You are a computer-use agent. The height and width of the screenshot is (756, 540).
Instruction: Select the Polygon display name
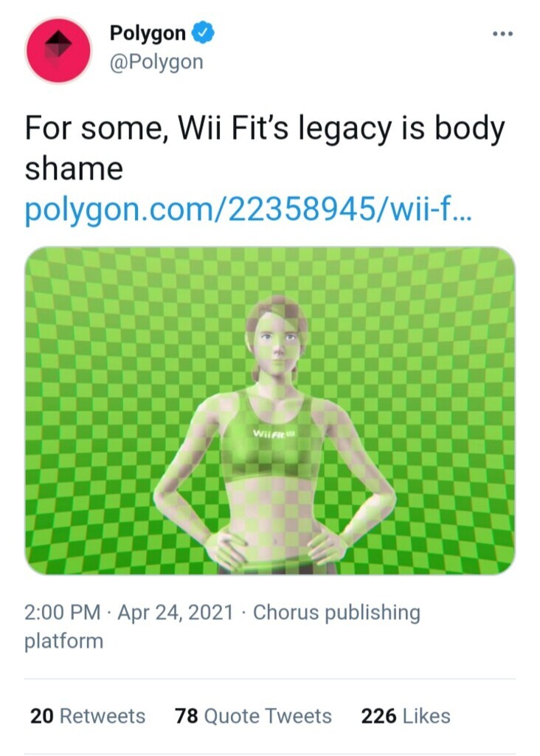[148, 32]
